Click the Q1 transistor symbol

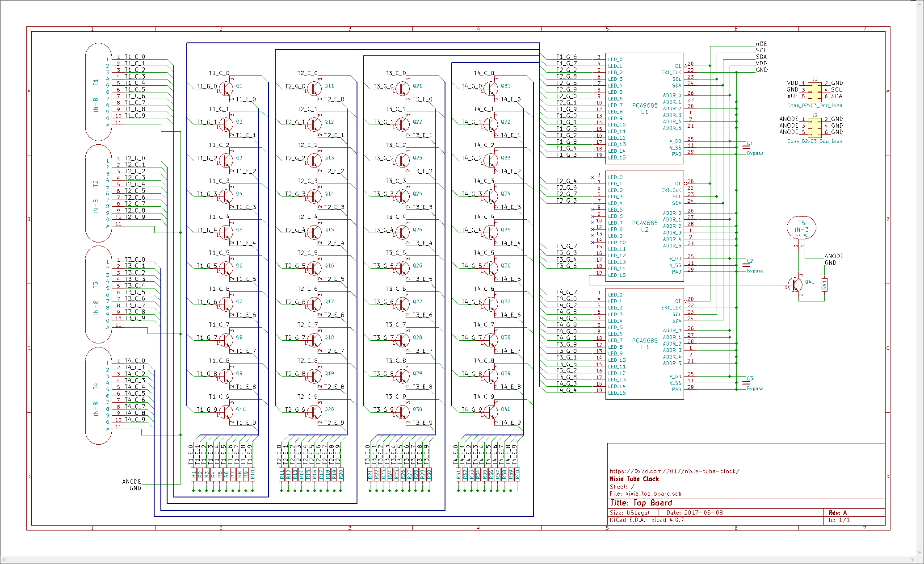click(227, 88)
